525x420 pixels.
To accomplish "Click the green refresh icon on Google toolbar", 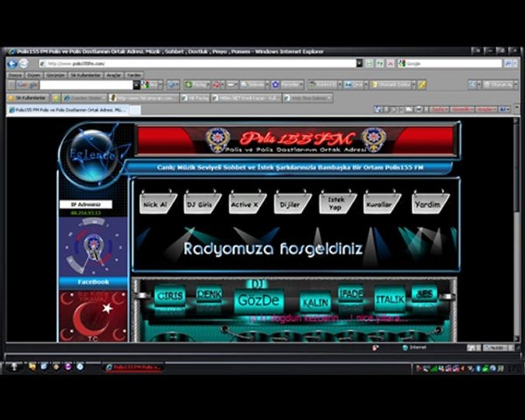I will (188, 85).
